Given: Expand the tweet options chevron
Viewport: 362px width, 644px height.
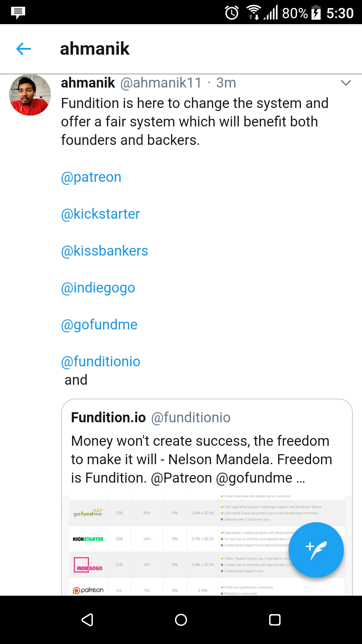Looking at the screenshot, I should coord(346,83).
